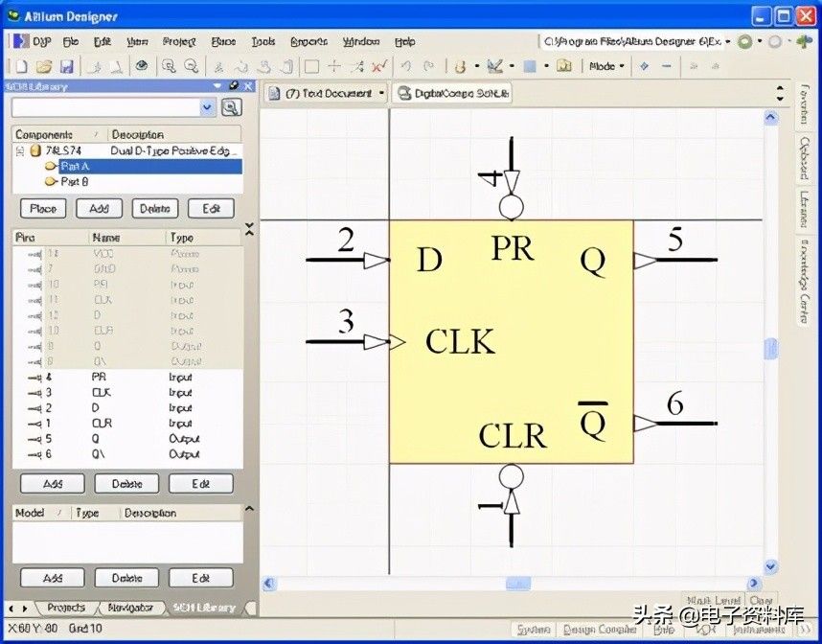Open the Tools menu
This screenshot has height=644, width=822.
[x=263, y=42]
